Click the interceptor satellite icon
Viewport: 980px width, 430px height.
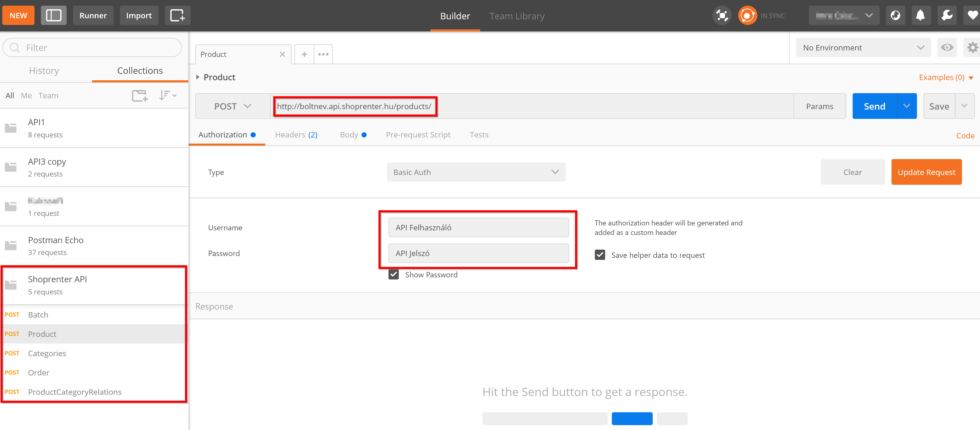[722, 16]
